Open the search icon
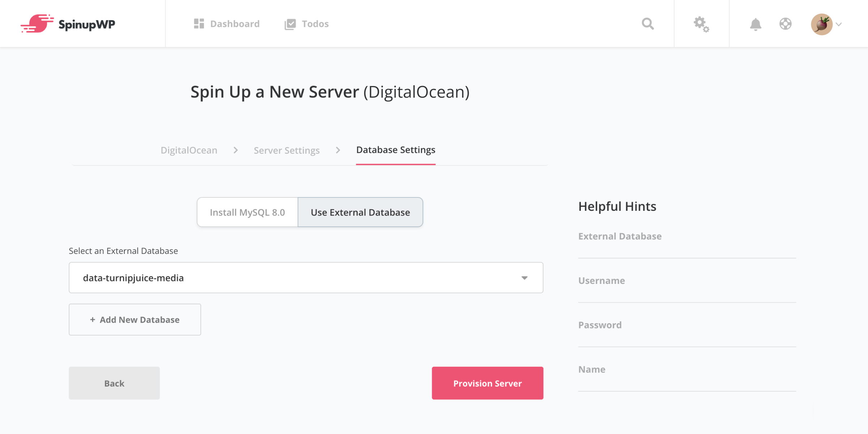This screenshot has height=434, width=868. (x=648, y=24)
